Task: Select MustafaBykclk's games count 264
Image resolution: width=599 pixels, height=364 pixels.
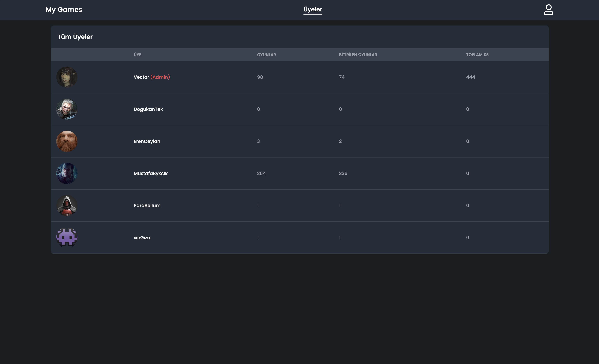Action: click(261, 173)
